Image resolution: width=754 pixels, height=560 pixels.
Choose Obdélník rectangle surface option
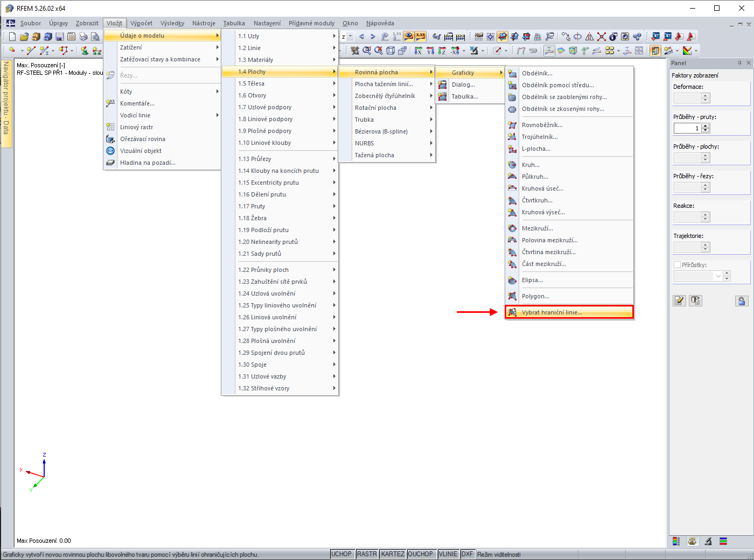coord(569,73)
